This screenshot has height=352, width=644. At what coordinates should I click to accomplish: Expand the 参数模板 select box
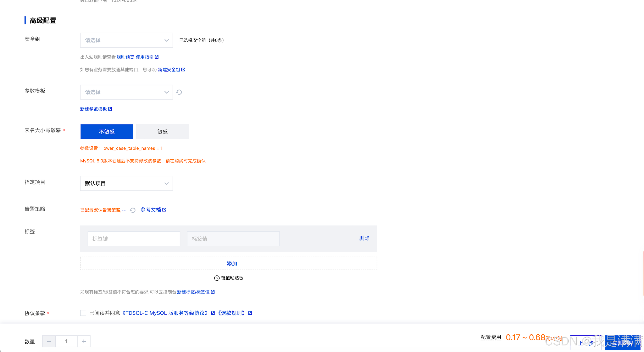tap(126, 92)
